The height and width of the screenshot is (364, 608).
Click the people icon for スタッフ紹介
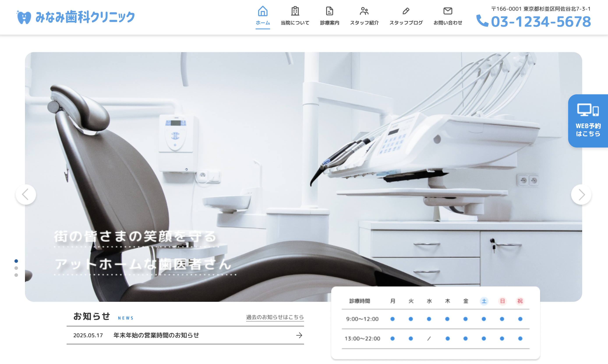pyautogui.click(x=364, y=11)
